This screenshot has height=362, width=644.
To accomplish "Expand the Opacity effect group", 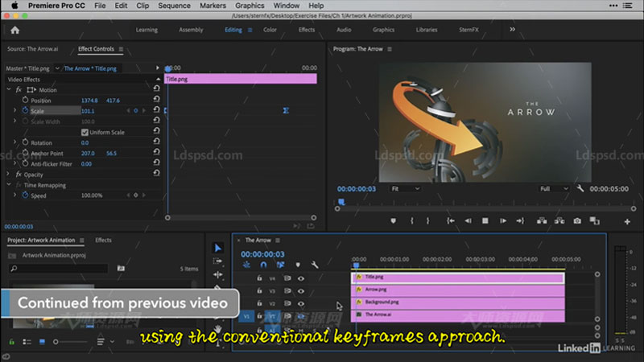I will click(8, 174).
